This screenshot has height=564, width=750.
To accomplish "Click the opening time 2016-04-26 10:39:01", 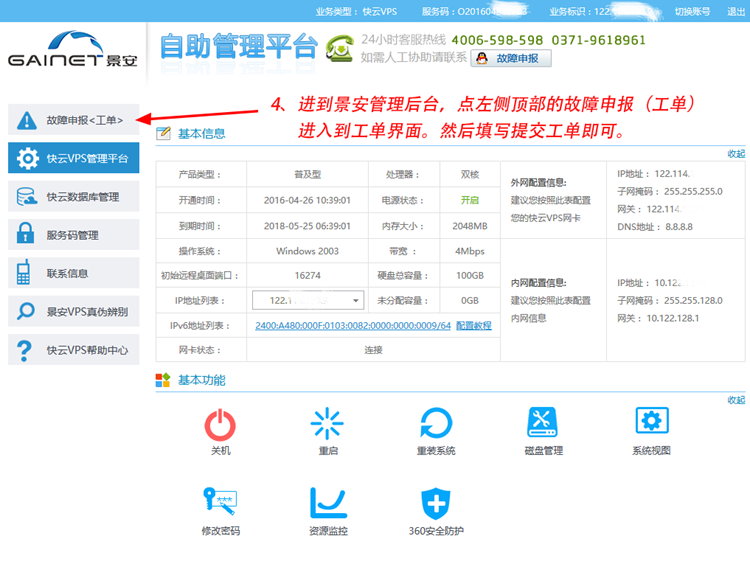I will point(307,200).
